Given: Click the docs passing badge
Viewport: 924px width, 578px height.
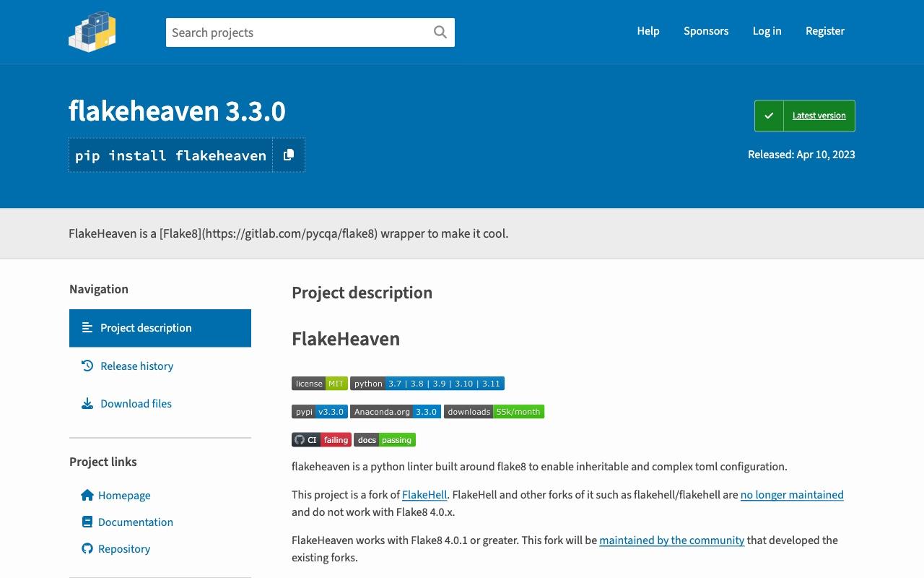Looking at the screenshot, I should 385,439.
